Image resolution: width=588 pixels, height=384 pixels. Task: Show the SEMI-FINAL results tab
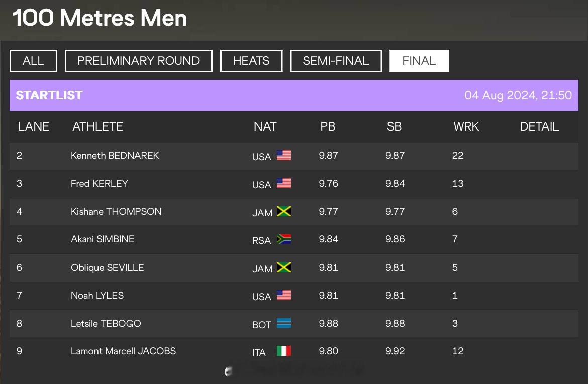(x=336, y=61)
